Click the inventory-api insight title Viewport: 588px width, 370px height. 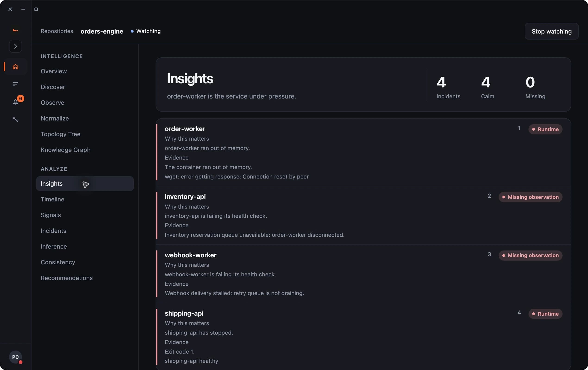click(185, 197)
